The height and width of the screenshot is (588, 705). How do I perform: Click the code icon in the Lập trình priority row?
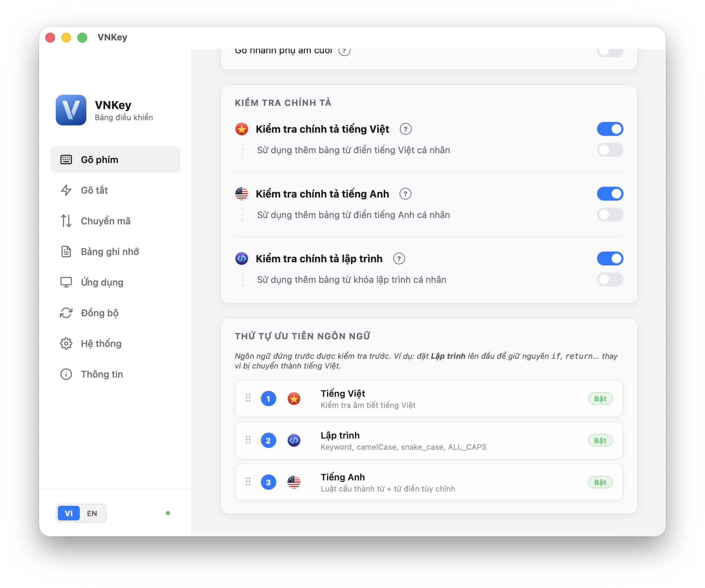click(x=294, y=440)
